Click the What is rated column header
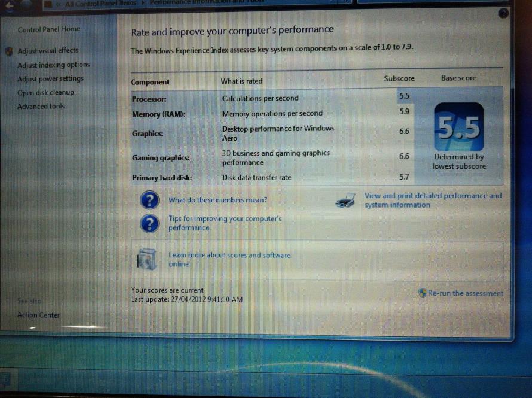 coord(241,81)
